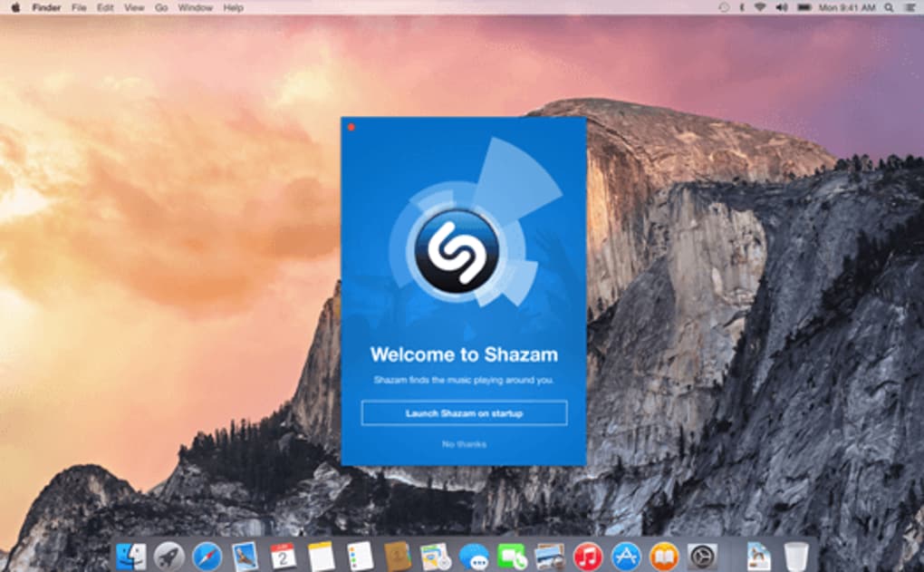Launch iTunes from the Dock
Image resolution: width=924 pixels, height=572 pixels.
click(588, 556)
